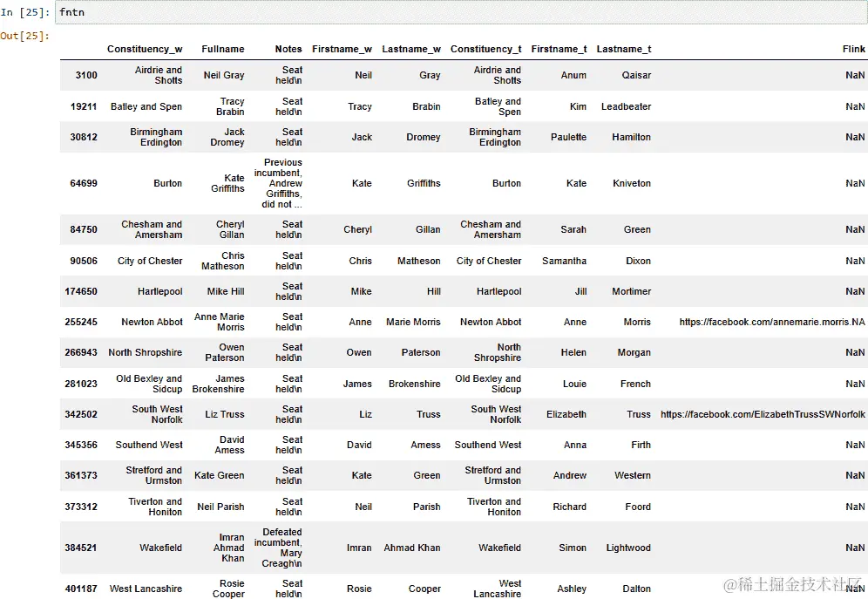
Task: Click Fullname cell Mike Hill
Action: coord(226,291)
